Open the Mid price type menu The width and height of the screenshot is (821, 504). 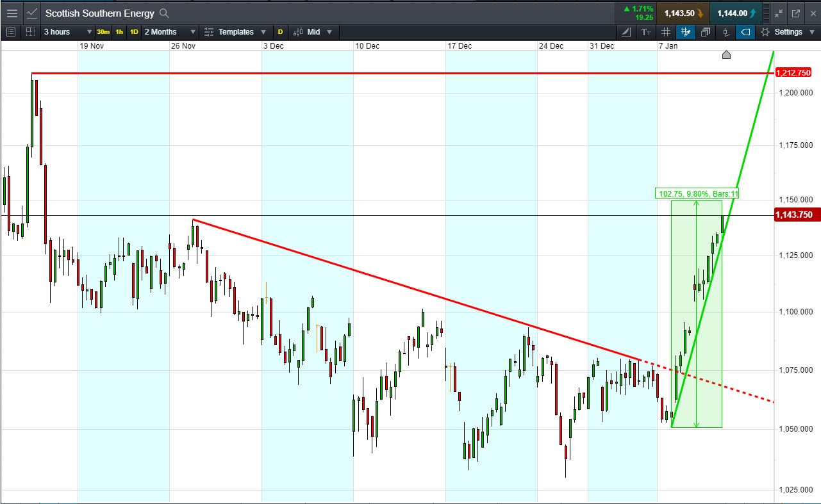[x=314, y=32]
